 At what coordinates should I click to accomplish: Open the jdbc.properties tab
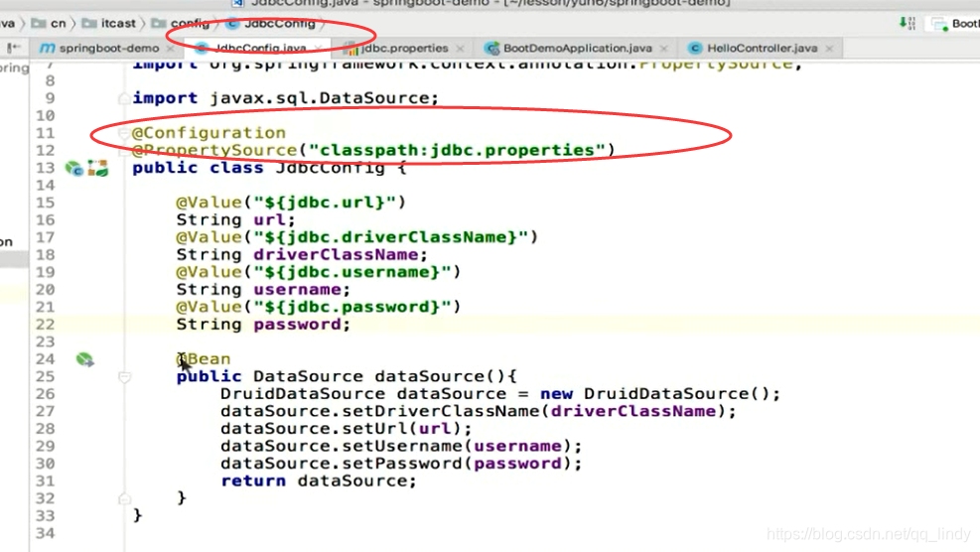(x=404, y=48)
